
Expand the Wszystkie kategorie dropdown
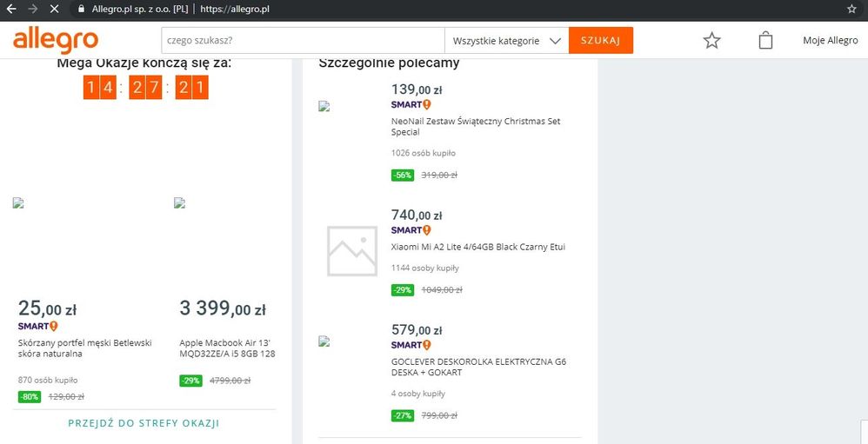506,41
